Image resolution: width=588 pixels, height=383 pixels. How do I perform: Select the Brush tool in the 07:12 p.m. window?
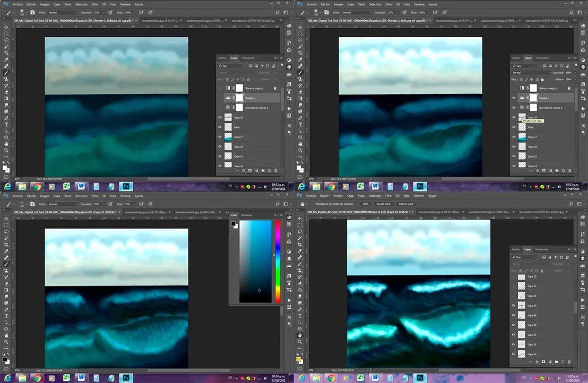tap(6, 73)
